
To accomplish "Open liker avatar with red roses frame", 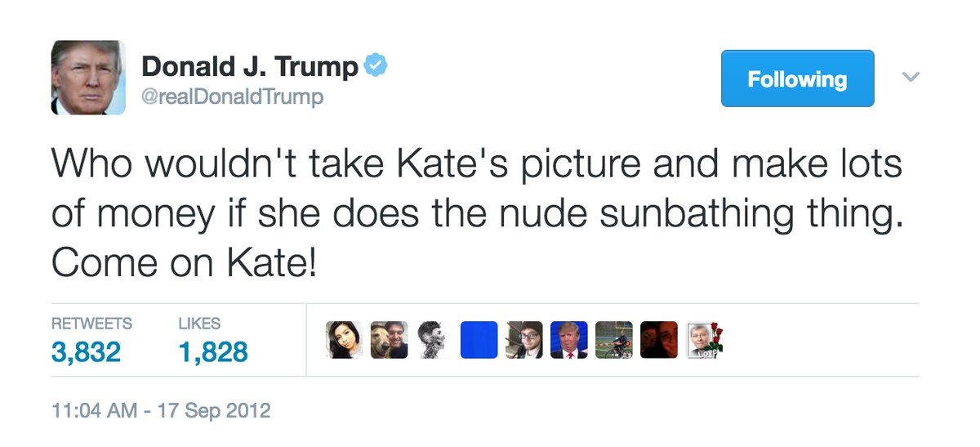I will click(704, 340).
